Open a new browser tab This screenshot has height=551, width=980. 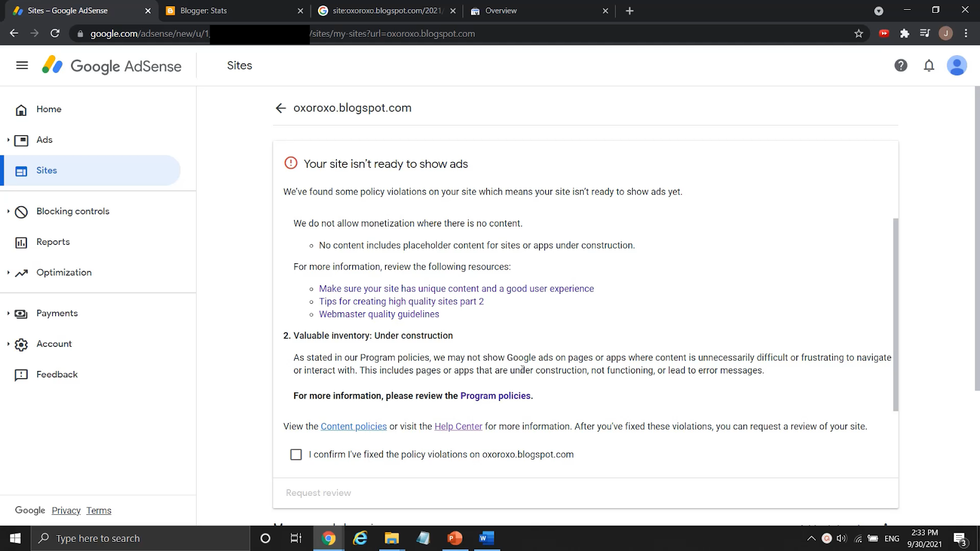[630, 10]
